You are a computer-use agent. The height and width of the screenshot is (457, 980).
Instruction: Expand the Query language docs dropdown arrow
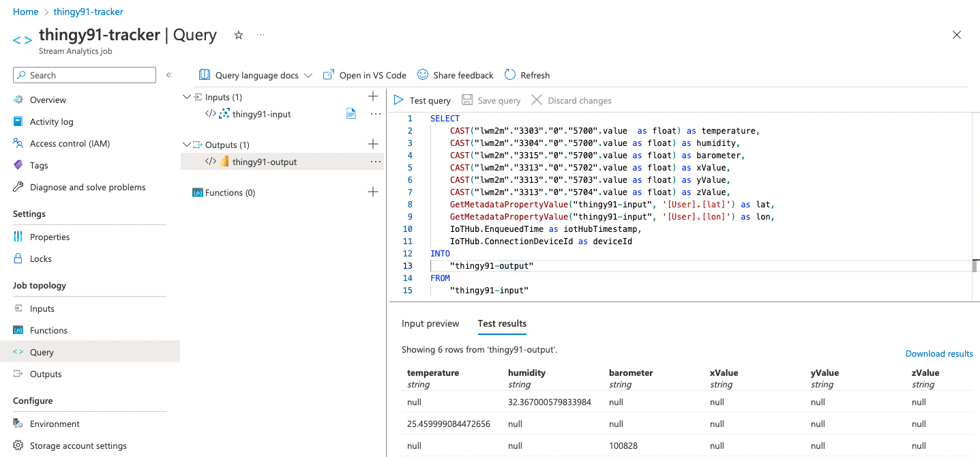tap(308, 75)
